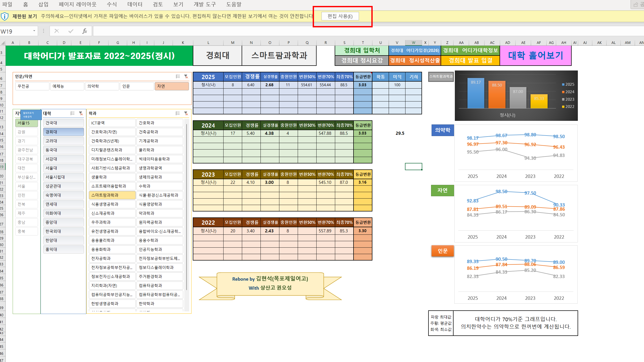
Task: Toggle the 소프트웨어융합학과 slicer item
Action: coord(112,186)
